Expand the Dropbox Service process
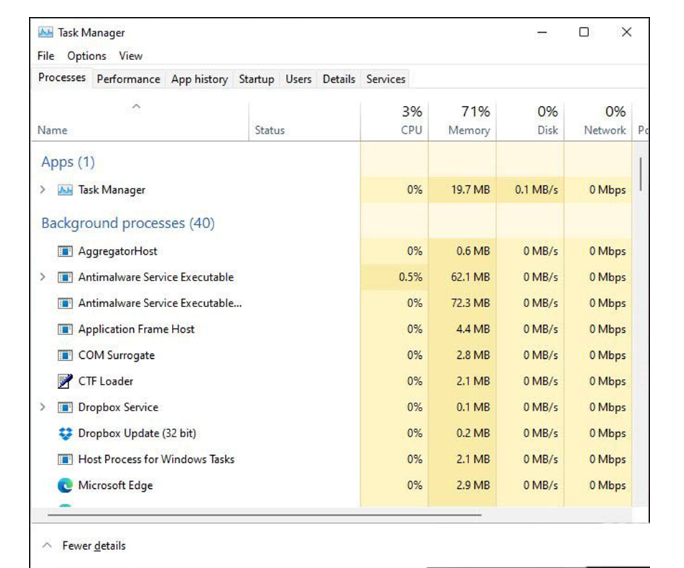 [42, 408]
